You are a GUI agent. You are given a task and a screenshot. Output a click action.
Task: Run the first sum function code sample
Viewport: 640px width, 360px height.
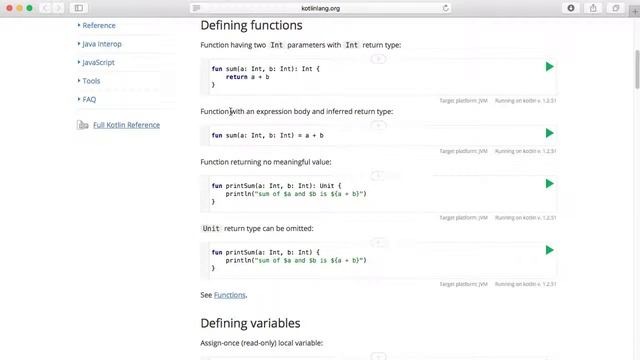tap(549, 67)
